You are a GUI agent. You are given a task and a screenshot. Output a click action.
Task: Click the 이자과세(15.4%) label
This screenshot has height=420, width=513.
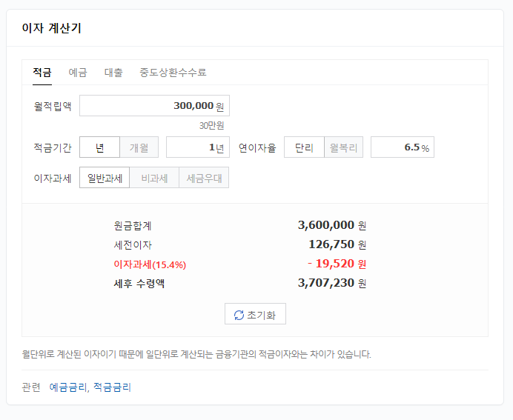coord(150,264)
